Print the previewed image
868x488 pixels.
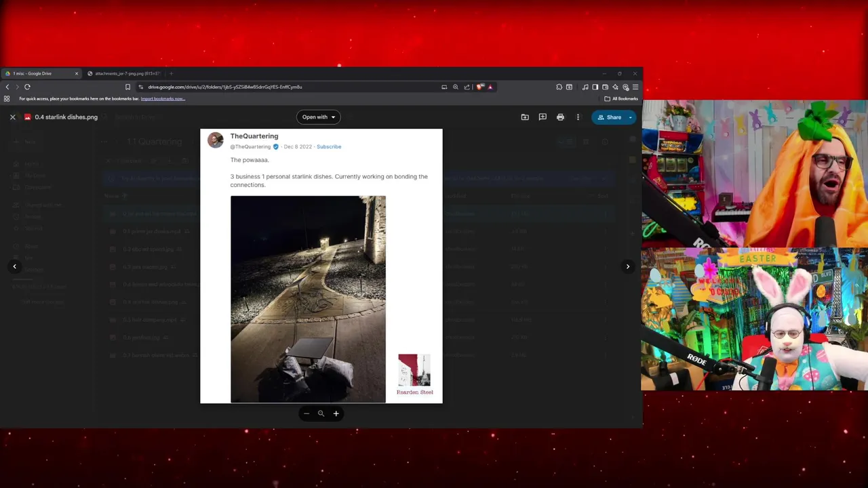[560, 117]
